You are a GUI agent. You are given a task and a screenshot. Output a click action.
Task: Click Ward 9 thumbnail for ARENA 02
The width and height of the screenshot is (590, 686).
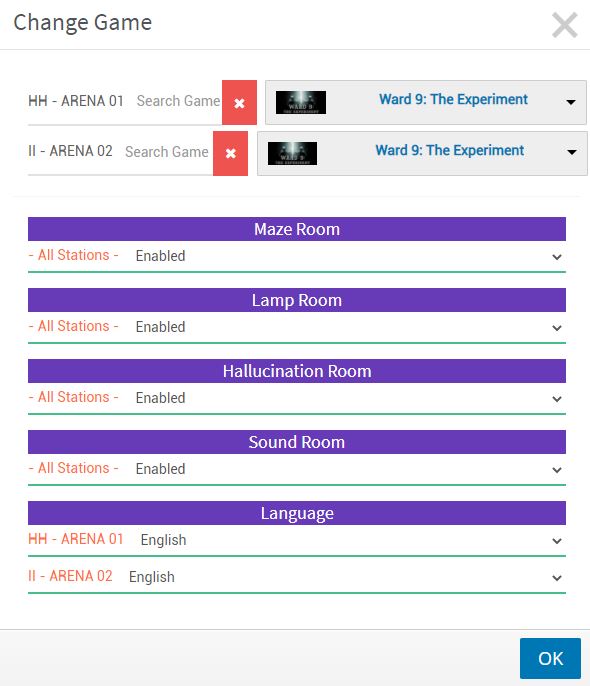click(x=292, y=153)
